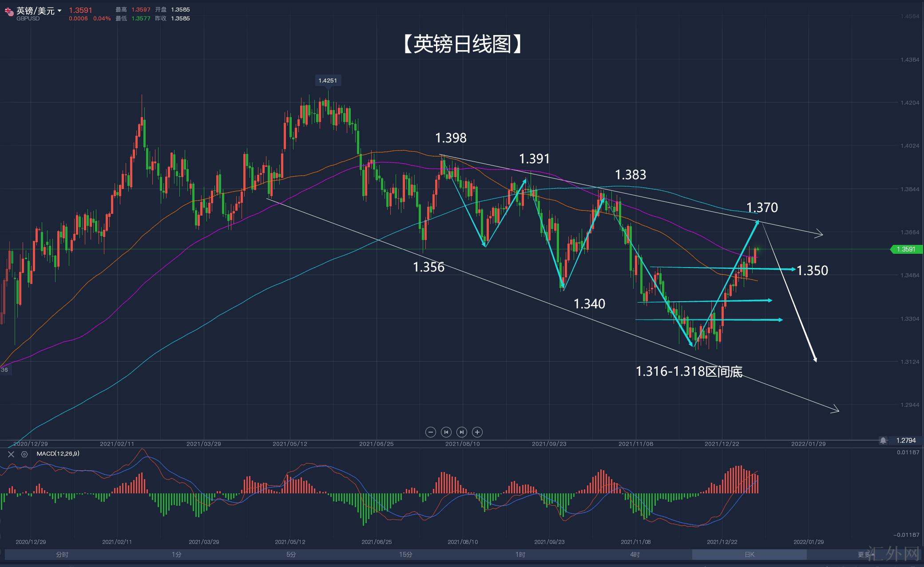Zoom out chart with minus icon
This screenshot has height=567, width=924.
click(x=430, y=432)
